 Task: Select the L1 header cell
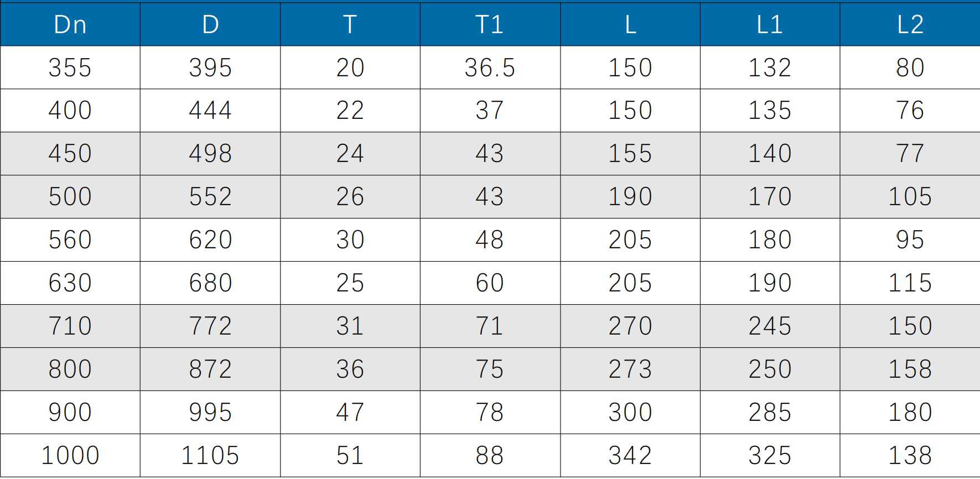[770, 24]
